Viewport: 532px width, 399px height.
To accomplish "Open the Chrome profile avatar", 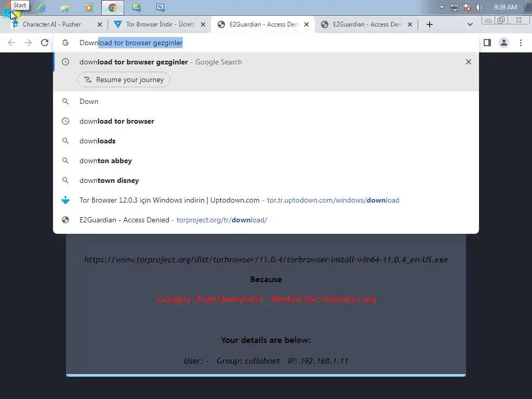I will 504,43.
